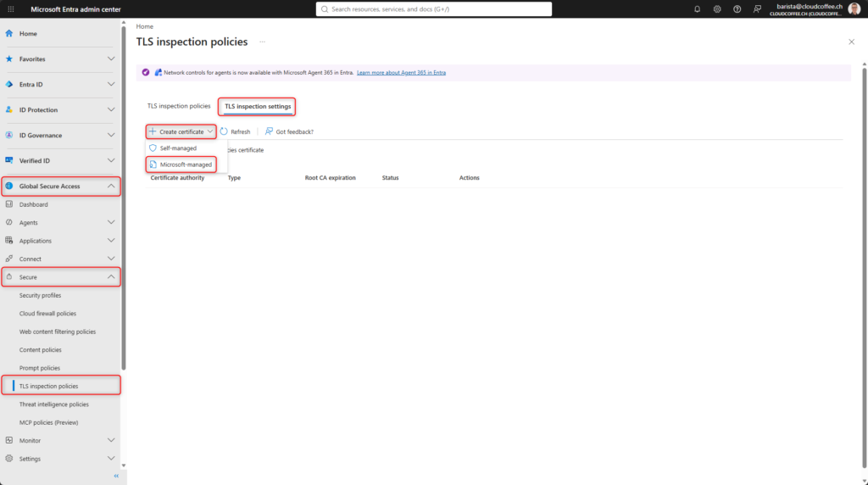
Task: Open Content policies in sidebar
Action: click(40, 350)
